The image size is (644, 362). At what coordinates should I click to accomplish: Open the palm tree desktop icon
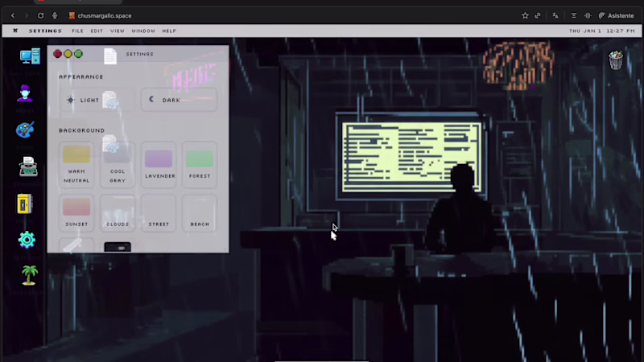tap(29, 275)
